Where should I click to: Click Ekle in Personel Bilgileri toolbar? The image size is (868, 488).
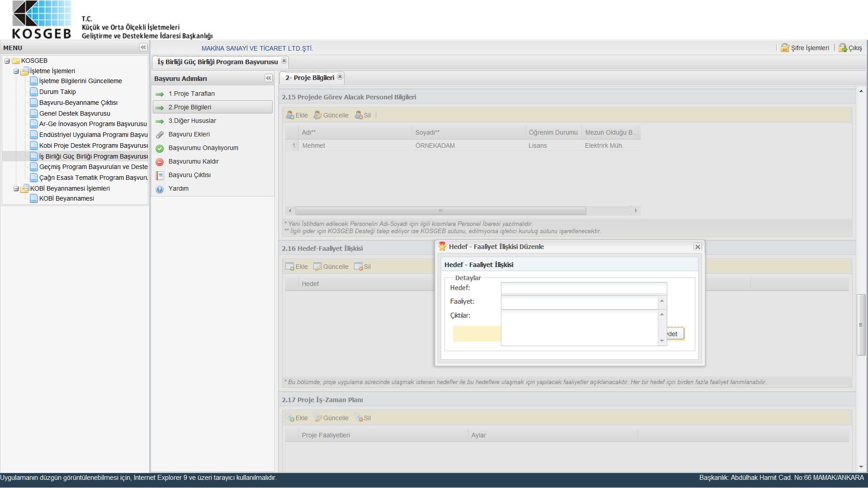click(x=297, y=115)
